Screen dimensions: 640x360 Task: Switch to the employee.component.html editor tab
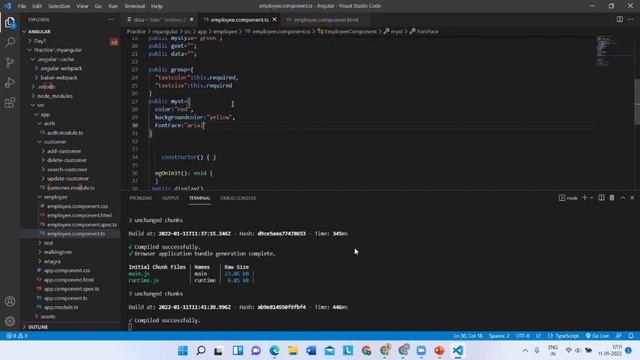point(325,20)
